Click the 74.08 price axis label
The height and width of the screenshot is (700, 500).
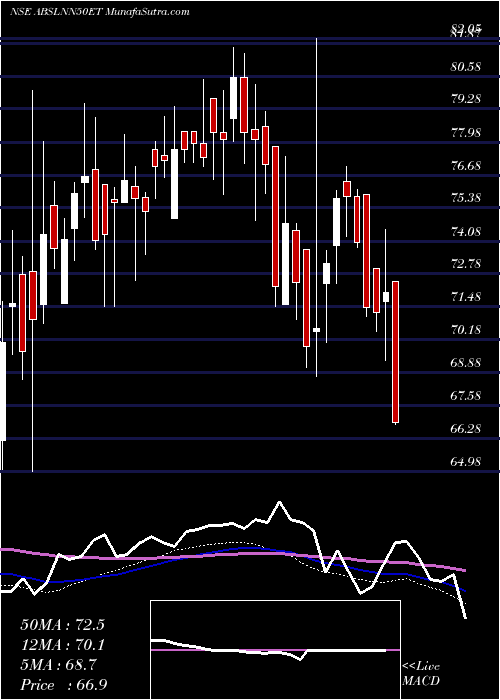467,231
